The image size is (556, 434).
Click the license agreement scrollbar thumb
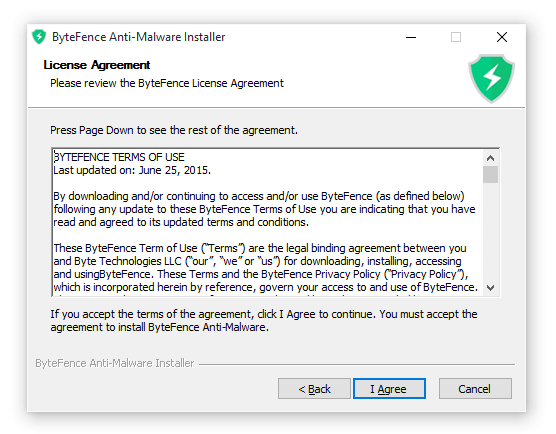pyautogui.click(x=490, y=174)
